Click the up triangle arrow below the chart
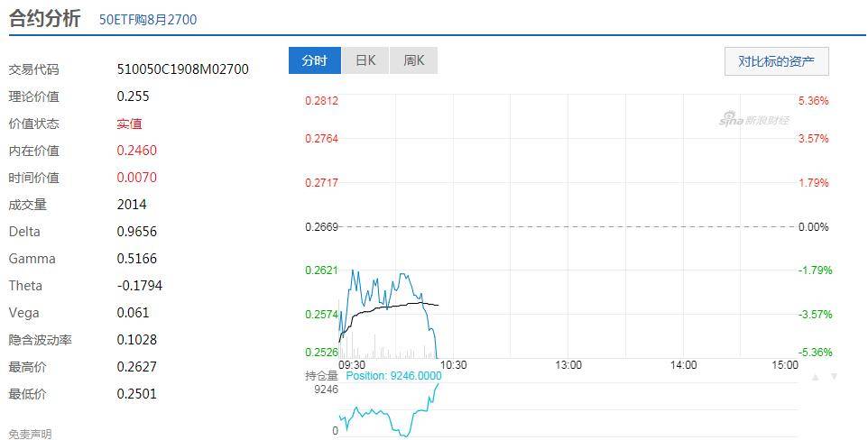The image size is (868, 440). point(816,377)
